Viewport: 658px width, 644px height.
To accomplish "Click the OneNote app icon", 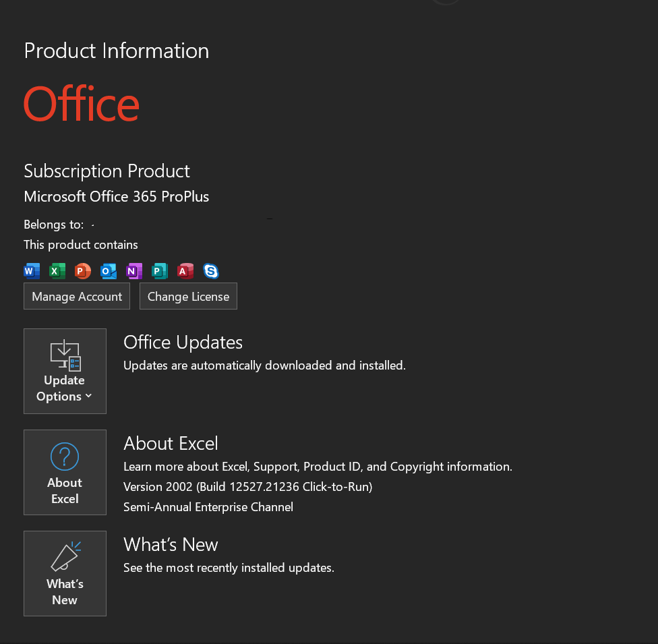I will (x=134, y=271).
